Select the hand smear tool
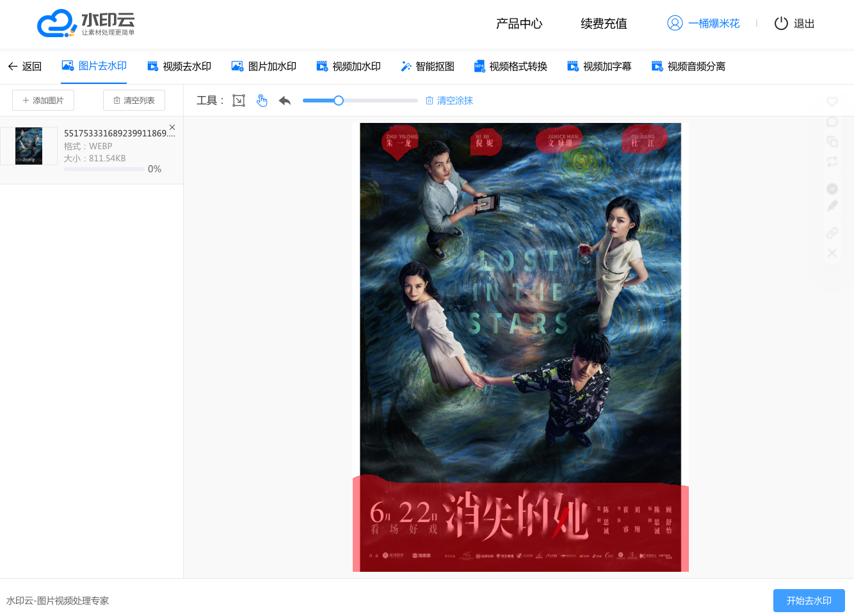 [262, 101]
